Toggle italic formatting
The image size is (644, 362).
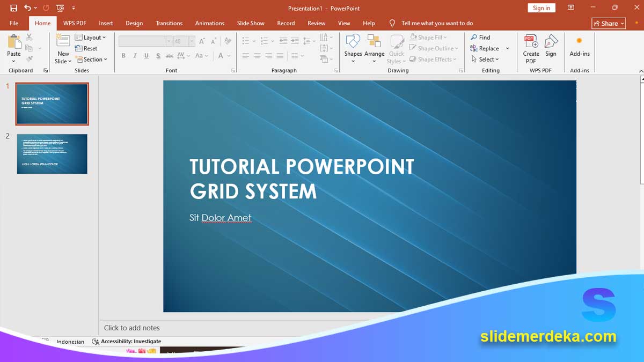point(135,56)
